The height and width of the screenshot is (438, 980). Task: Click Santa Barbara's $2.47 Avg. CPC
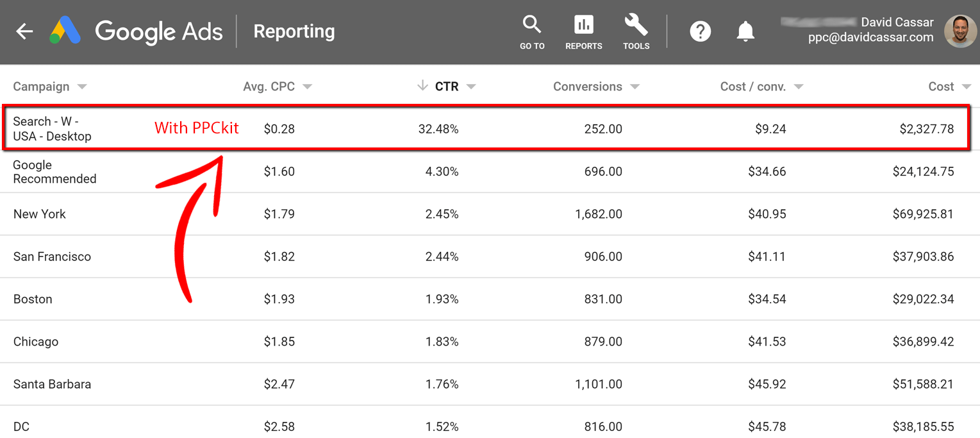[279, 384]
